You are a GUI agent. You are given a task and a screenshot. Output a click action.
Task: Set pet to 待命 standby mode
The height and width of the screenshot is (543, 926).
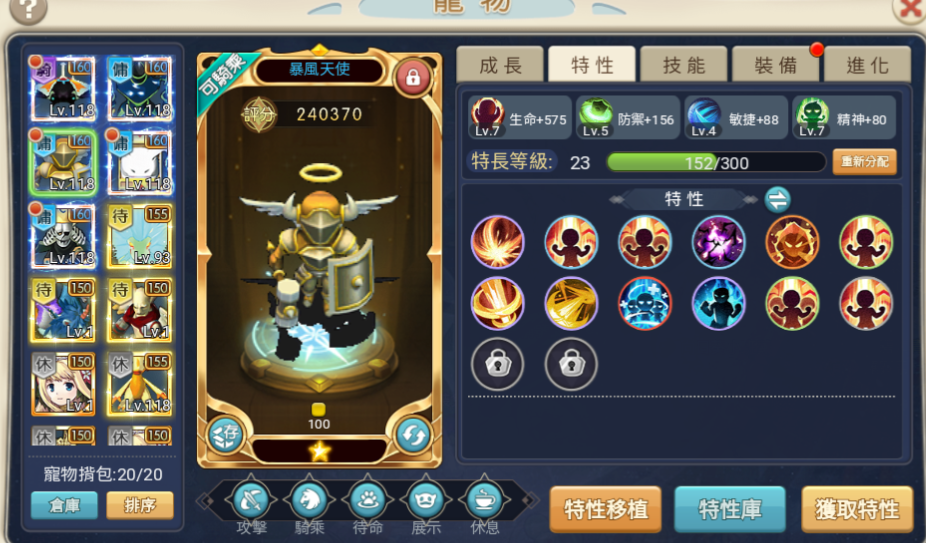click(x=368, y=500)
